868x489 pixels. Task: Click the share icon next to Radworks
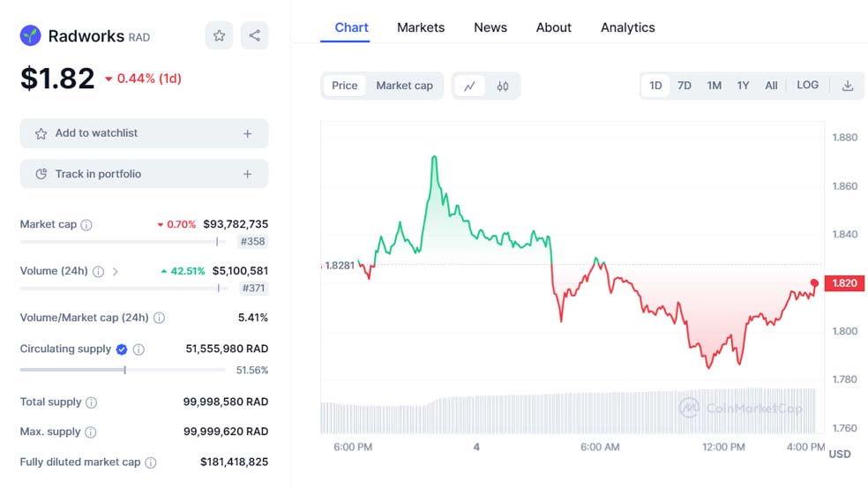(x=254, y=35)
